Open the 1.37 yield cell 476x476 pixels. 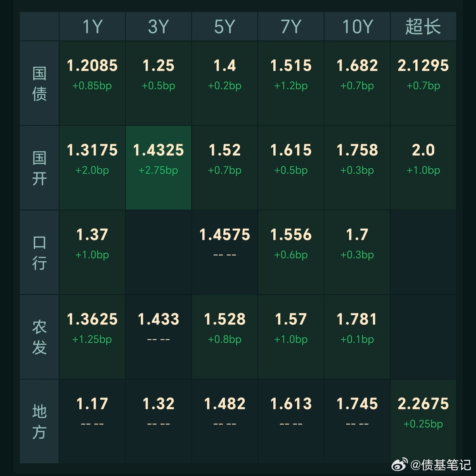click(92, 252)
